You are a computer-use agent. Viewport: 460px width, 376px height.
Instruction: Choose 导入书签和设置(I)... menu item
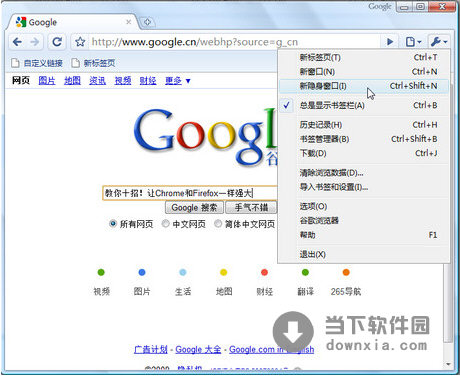pyautogui.click(x=364, y=187)
